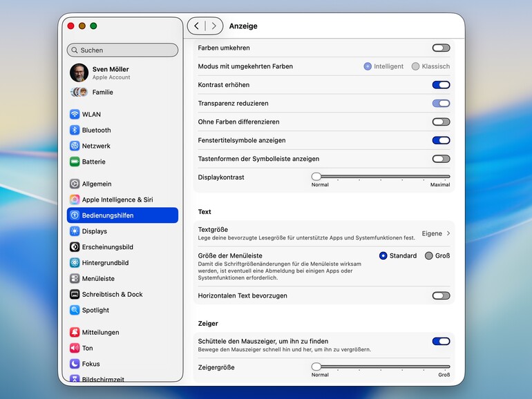The width and height of the screenshot is (532, 399).
Task: Click the Netzwerk globe icon
Action: [x=75, y=146]
